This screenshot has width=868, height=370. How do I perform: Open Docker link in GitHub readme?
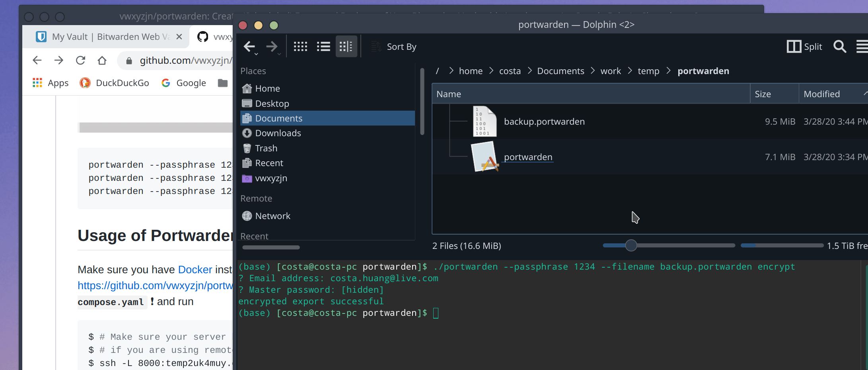pos(195,270)
